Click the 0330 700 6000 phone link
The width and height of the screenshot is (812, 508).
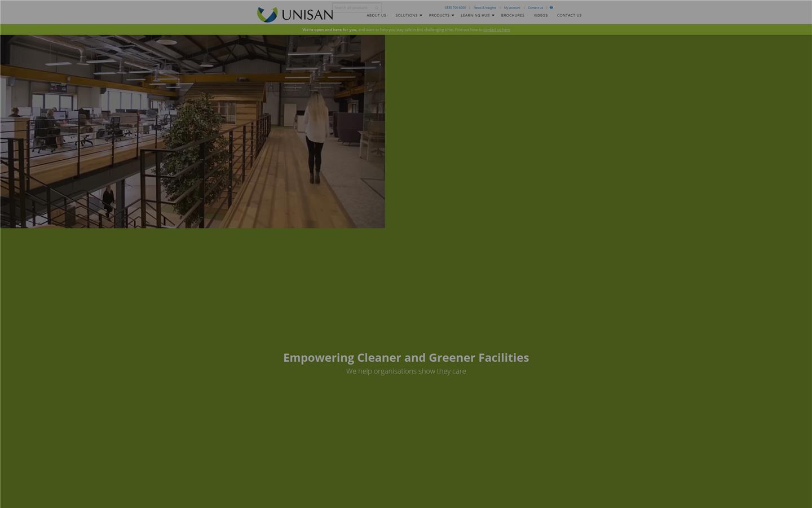(x=455, y=8)
